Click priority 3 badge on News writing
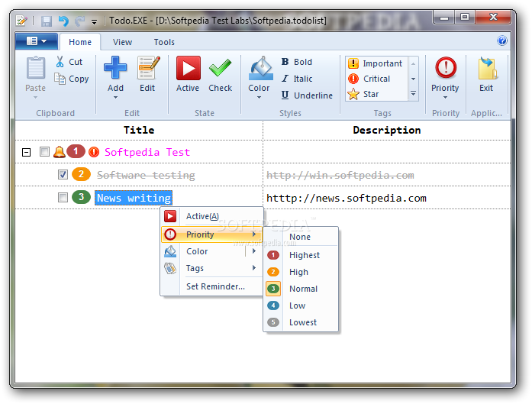 click(81, 197)
